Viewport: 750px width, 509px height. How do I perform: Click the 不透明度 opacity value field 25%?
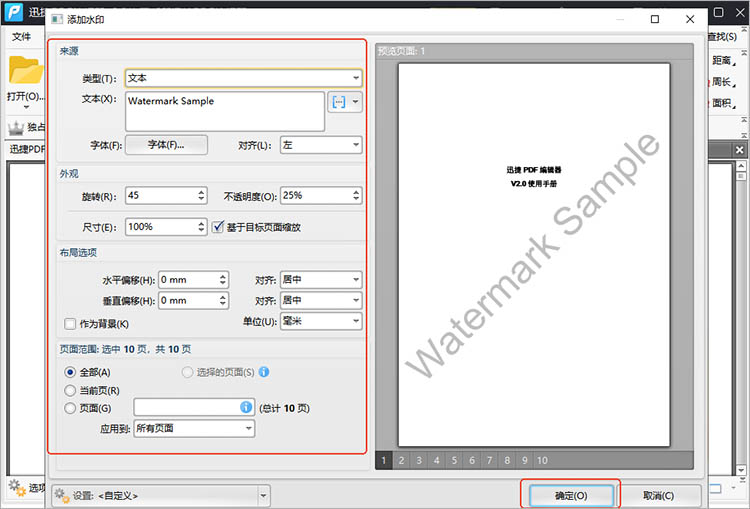(315, 195)
